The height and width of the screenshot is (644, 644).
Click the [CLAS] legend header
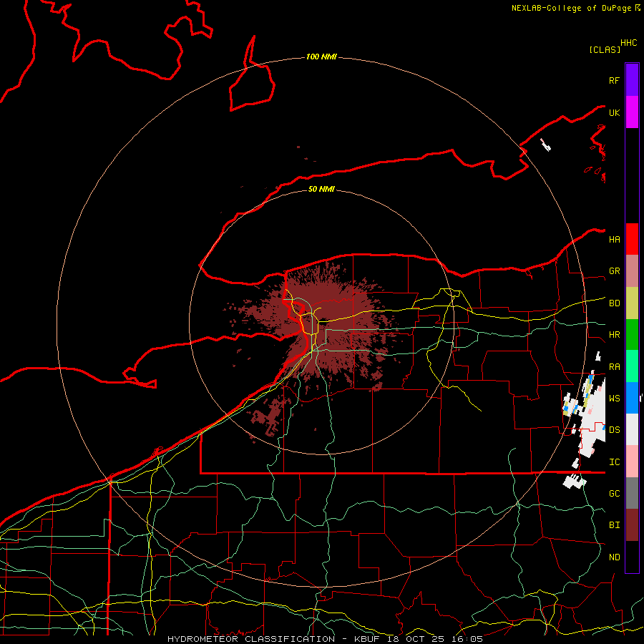(x=605, y=49)
